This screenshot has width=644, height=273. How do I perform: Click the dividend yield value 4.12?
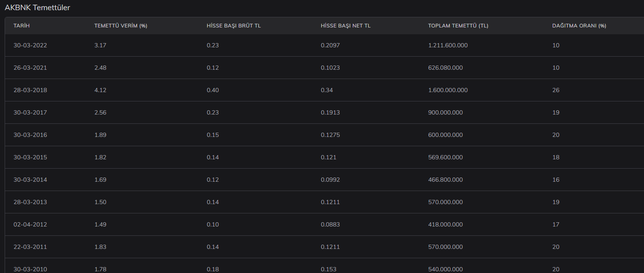tap(100, 90)
